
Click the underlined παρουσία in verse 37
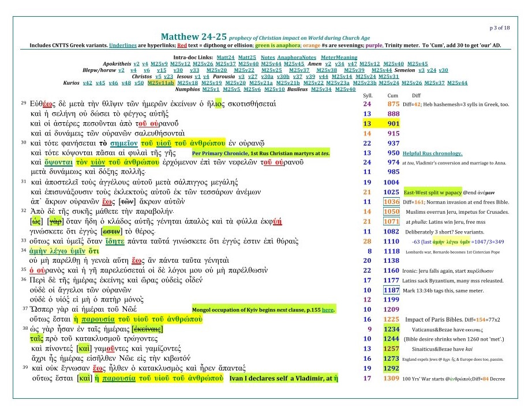[x=98, y=319]
